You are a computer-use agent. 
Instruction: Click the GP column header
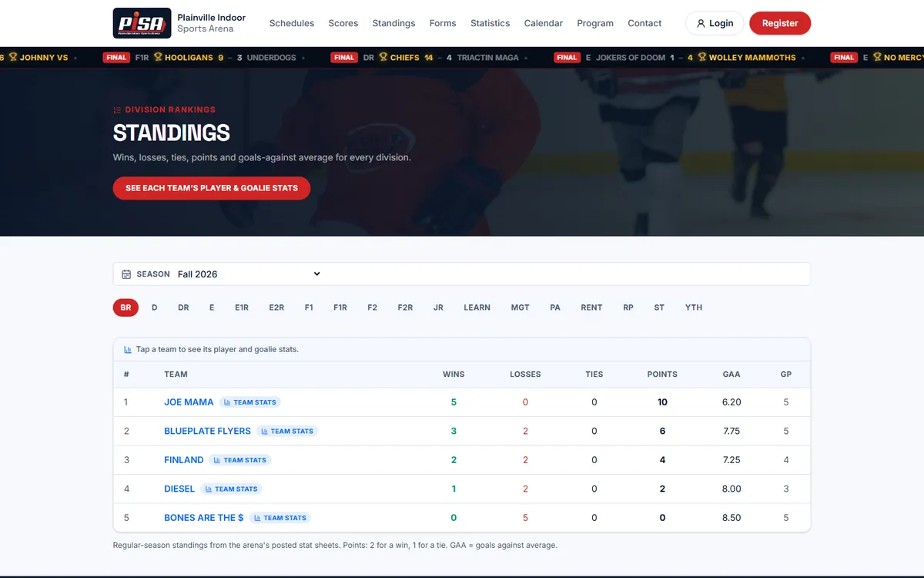786,375
